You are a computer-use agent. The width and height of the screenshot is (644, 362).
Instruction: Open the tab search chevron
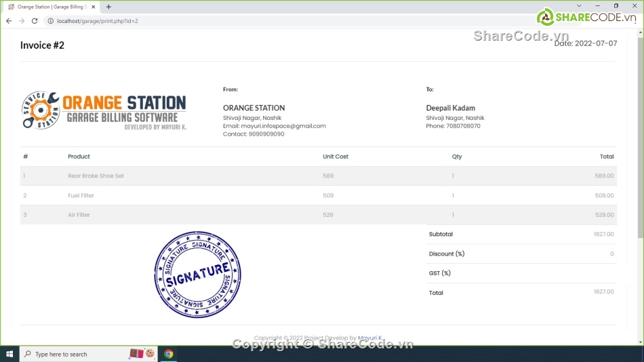point(579,5)
